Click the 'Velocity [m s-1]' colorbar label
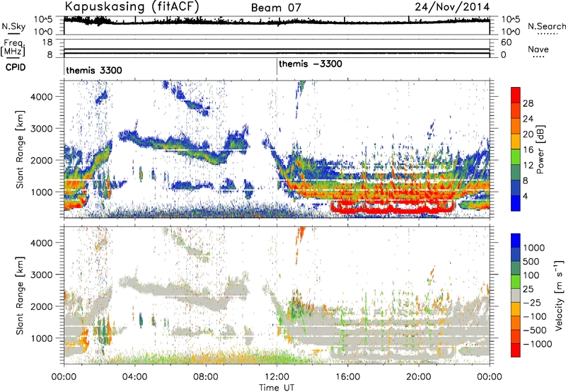 (x=559, y=296)
